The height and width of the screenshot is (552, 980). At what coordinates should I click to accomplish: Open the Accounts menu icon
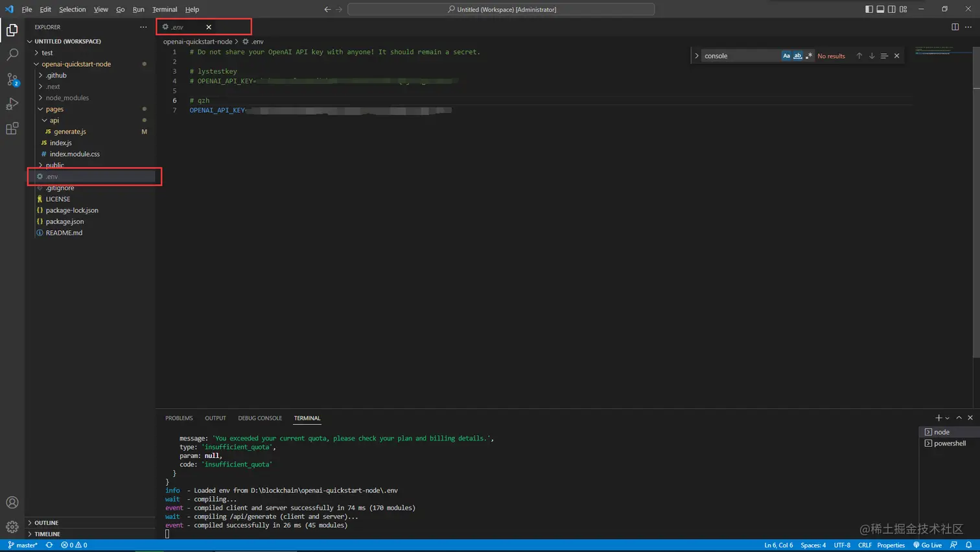(12, 503)
